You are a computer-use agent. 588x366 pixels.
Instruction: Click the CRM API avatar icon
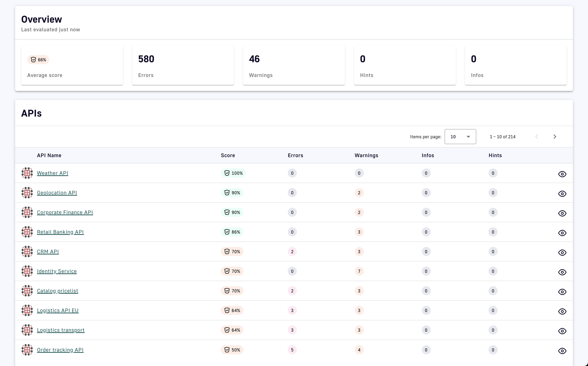(x=27, y=251)
